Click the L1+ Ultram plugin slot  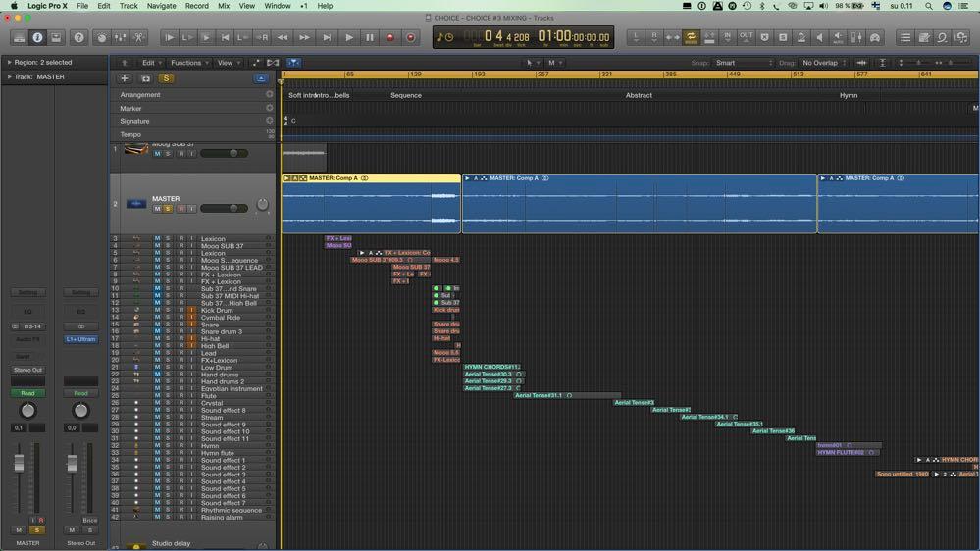coord(80,339)
